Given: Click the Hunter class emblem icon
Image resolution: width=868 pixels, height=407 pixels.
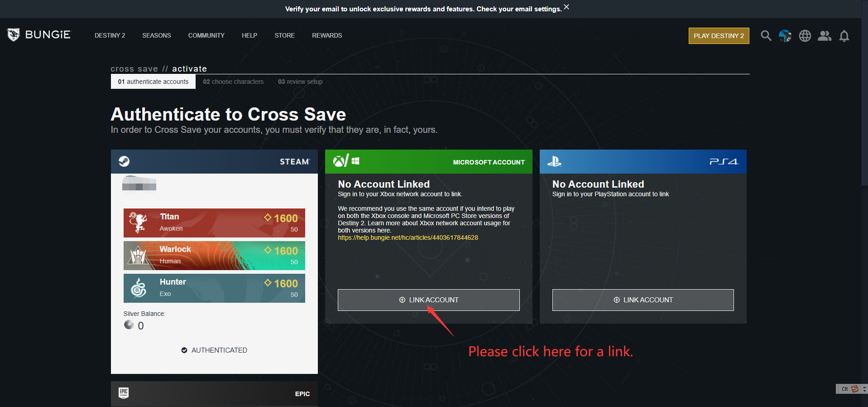Looking at the screenshot, I should point(139,288).
